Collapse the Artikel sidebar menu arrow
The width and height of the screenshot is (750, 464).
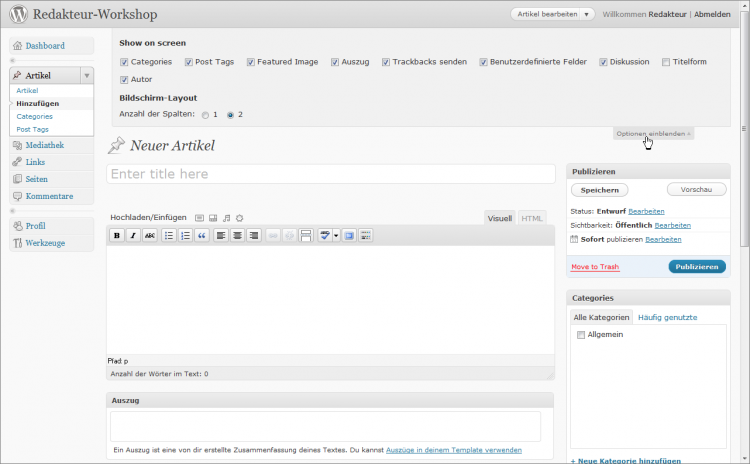pos(86,75)
